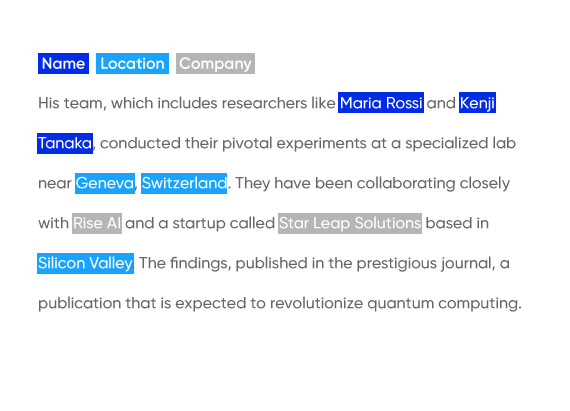Select the Location label tag
570x411 pixels.
pos(132,64)
